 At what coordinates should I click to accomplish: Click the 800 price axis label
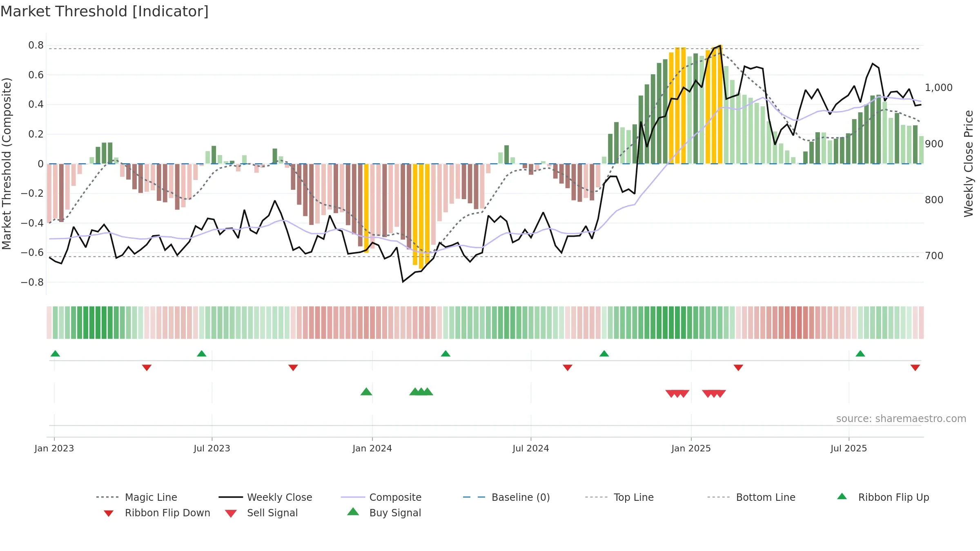934,200
